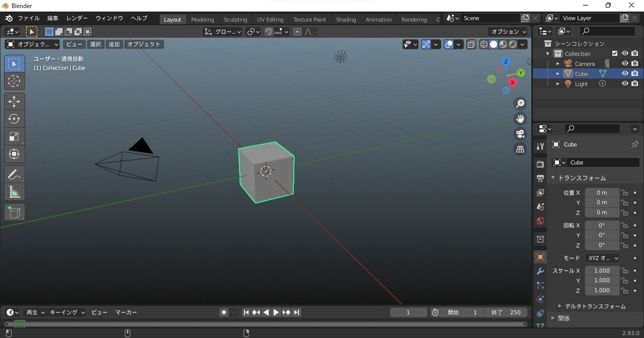Open the XYZ rotation mode dropdown
The width and height of the screenshot is (644, 338).
[x=602, y=258]
